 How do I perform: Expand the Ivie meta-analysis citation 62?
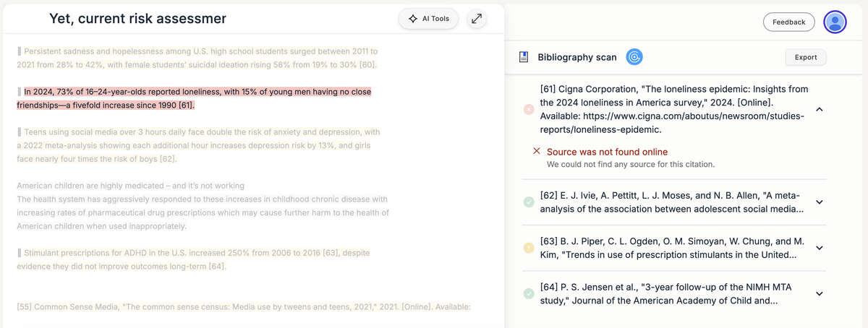819,202
